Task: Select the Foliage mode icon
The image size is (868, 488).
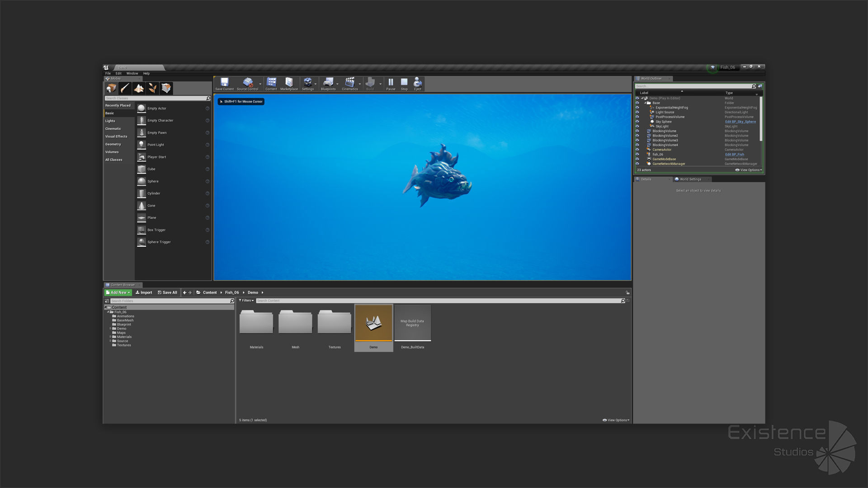Action: [153, 88]
